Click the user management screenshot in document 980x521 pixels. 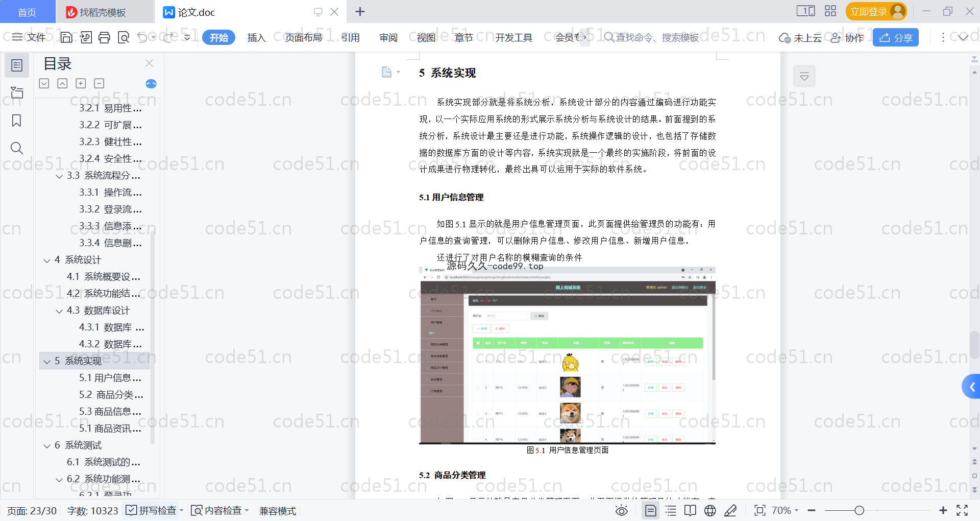567,355
